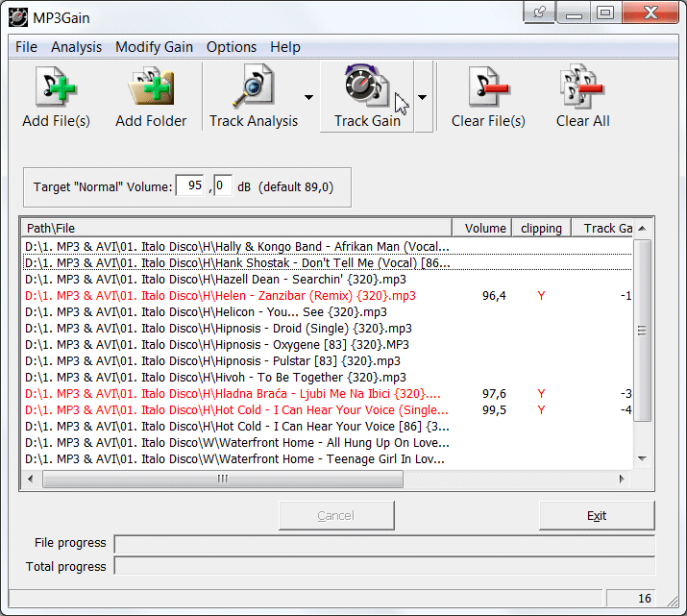Sort list by Track Gain column header
The height and width of the screenshot is (616, 687).
point(602,229)
